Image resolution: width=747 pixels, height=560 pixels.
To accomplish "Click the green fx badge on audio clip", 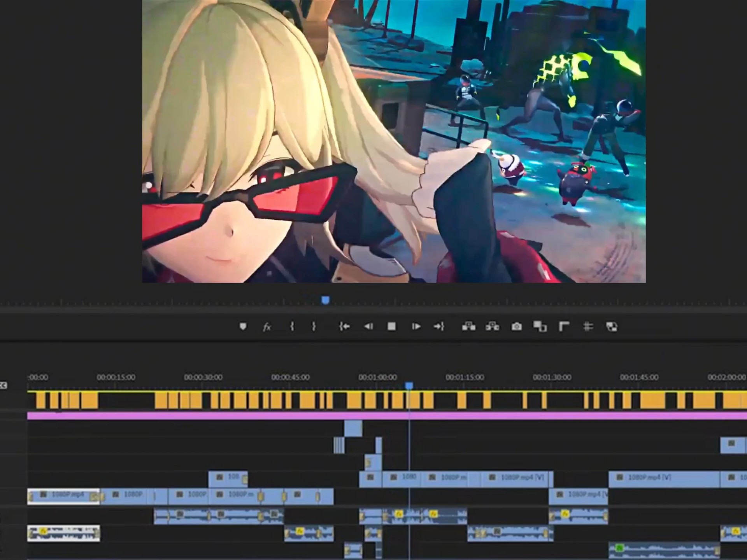I will coord(620,548).
